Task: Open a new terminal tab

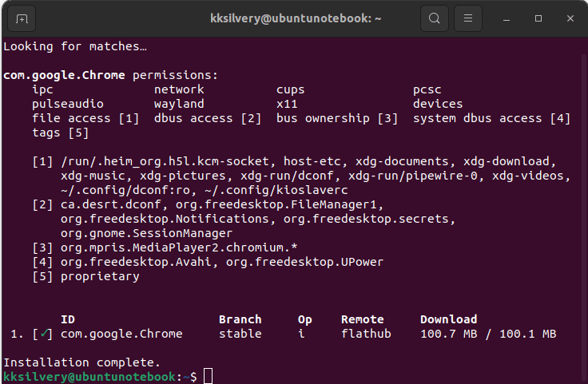Action: coord(22,18)
